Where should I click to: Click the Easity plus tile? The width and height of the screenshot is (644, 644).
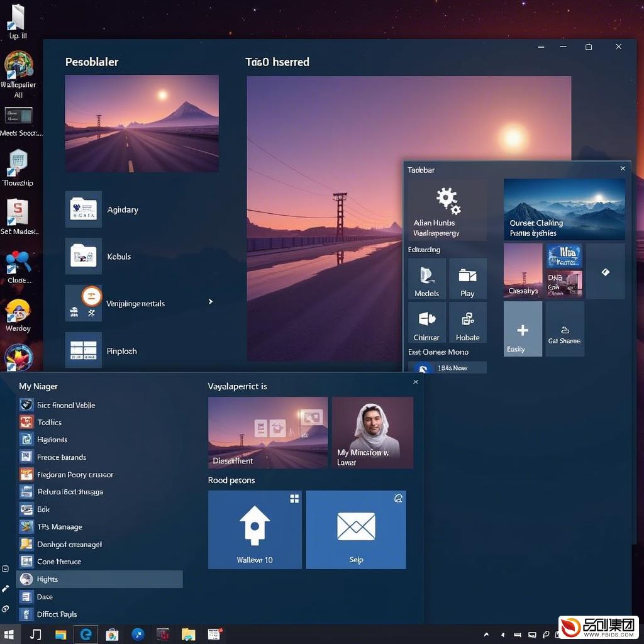click(x=523, y=329)
